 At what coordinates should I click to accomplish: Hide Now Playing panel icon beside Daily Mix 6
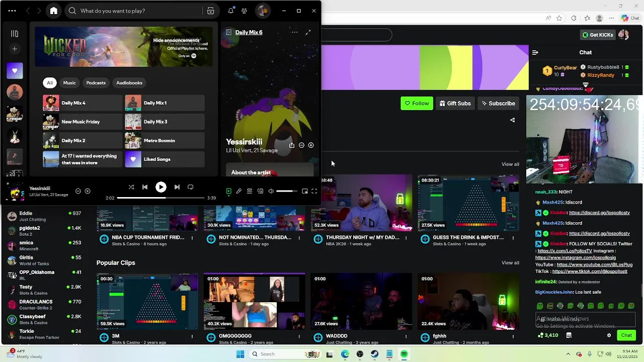[228, 32]
